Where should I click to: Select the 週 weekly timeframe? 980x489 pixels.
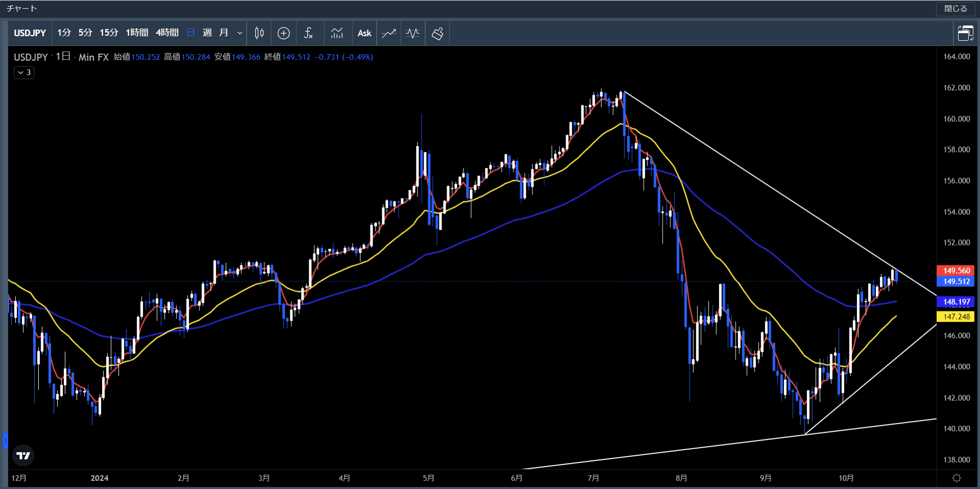point(207,33)
